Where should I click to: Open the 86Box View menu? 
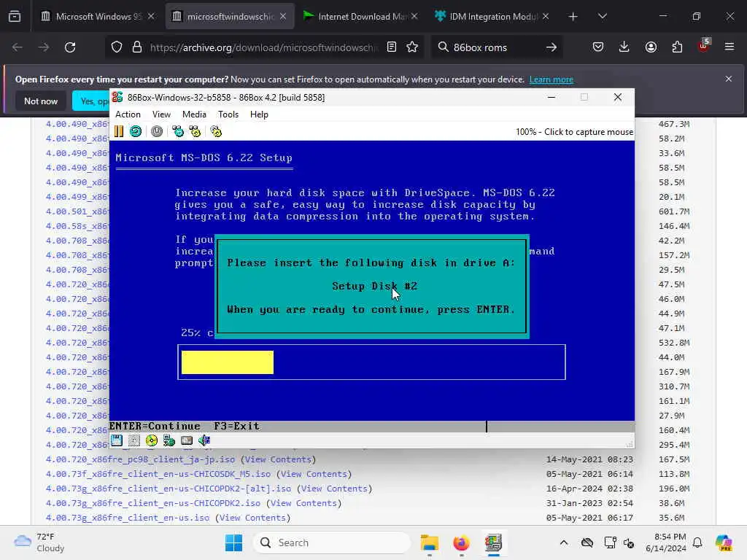click(161, 114)
